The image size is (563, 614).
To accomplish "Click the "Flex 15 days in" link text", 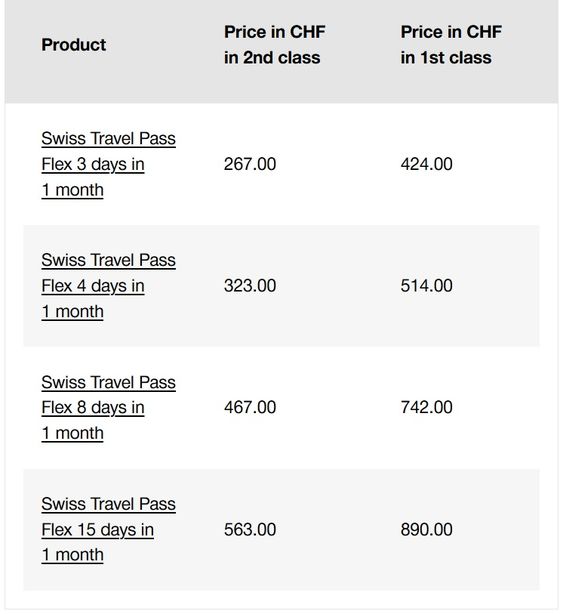I will tap(97, 530).
